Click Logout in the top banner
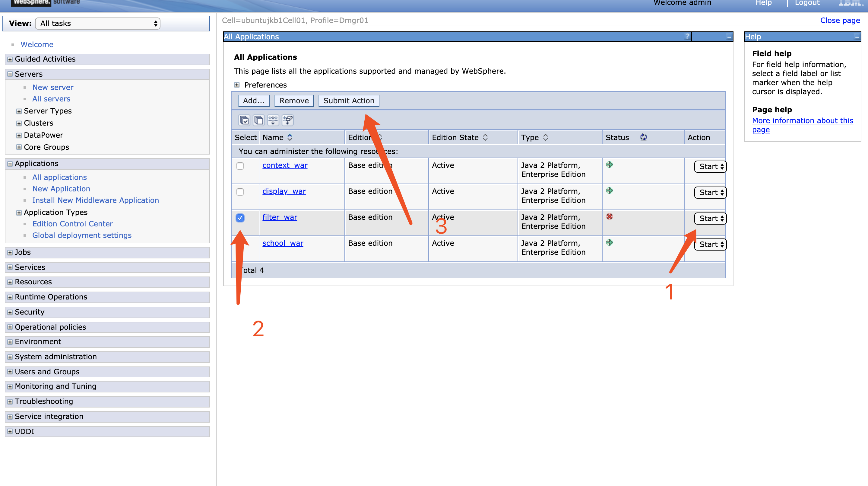868x486 pixels. pos(807,3)
